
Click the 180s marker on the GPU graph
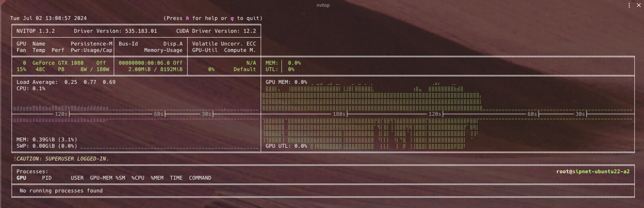coord(339,114)
